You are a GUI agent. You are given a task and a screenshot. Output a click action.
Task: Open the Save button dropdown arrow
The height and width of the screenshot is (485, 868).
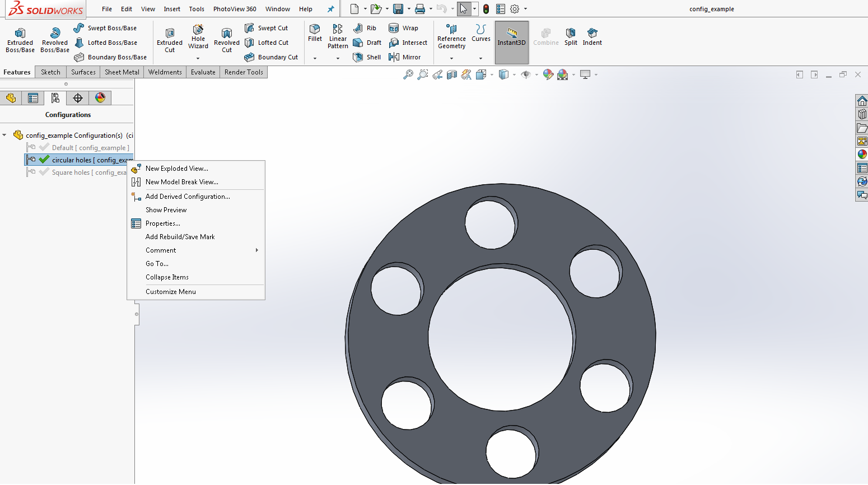[x=409, y=9]
